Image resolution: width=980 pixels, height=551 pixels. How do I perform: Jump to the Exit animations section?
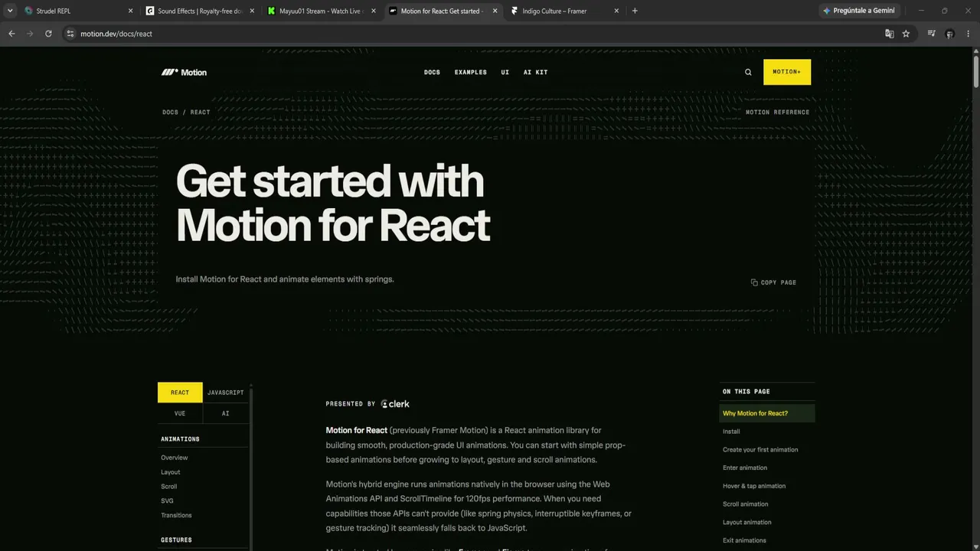pos(744,540)
